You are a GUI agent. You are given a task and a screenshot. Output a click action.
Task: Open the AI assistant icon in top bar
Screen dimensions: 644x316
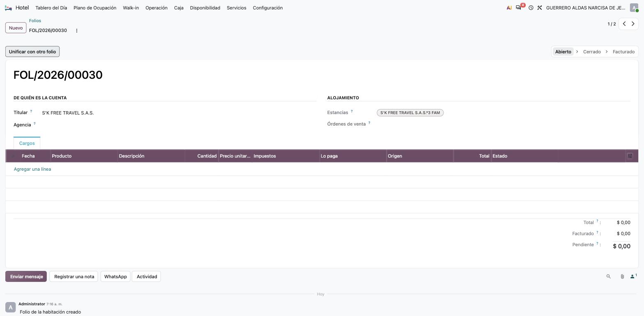(509, 8)
